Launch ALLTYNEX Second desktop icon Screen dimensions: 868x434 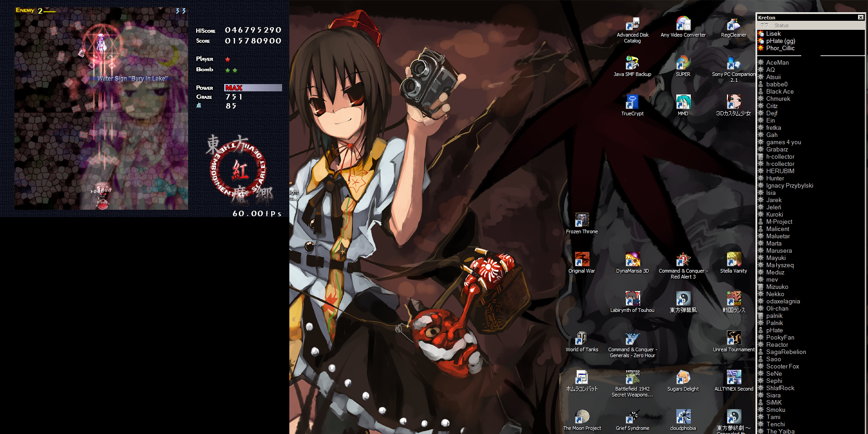coord(734,381)
